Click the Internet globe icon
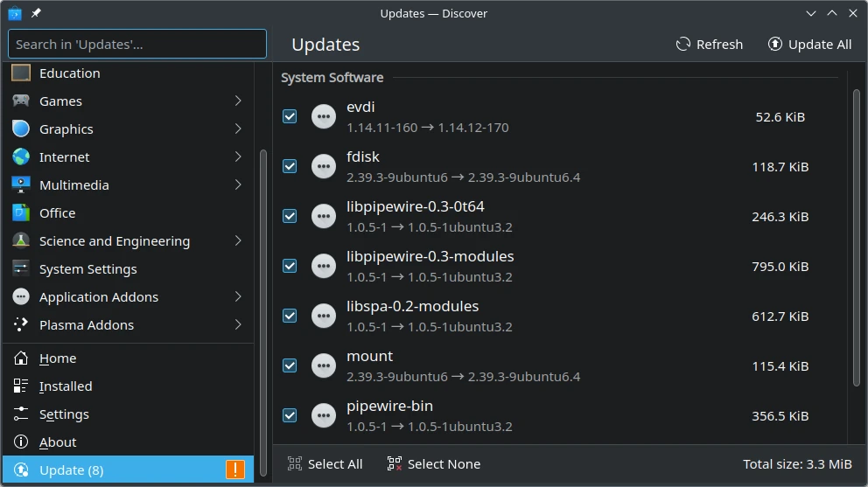The image size is (868, 487). coord(21,157)
